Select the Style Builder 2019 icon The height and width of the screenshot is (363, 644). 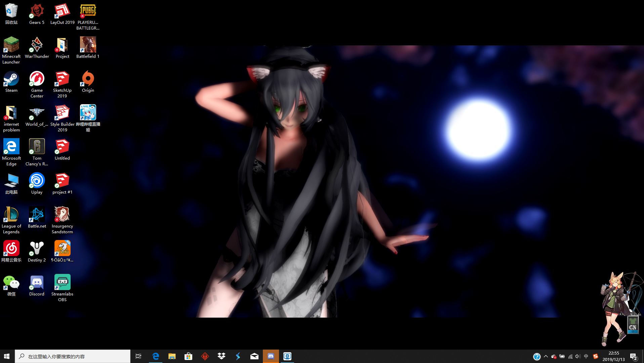click(x=62, y=118)
